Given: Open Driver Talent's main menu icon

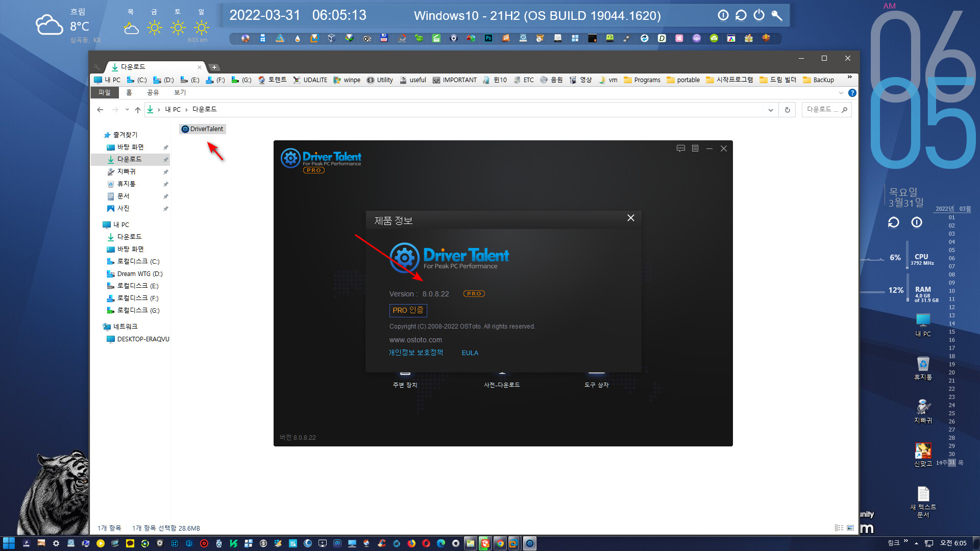Looking at the screenshot, I should 695,148.
